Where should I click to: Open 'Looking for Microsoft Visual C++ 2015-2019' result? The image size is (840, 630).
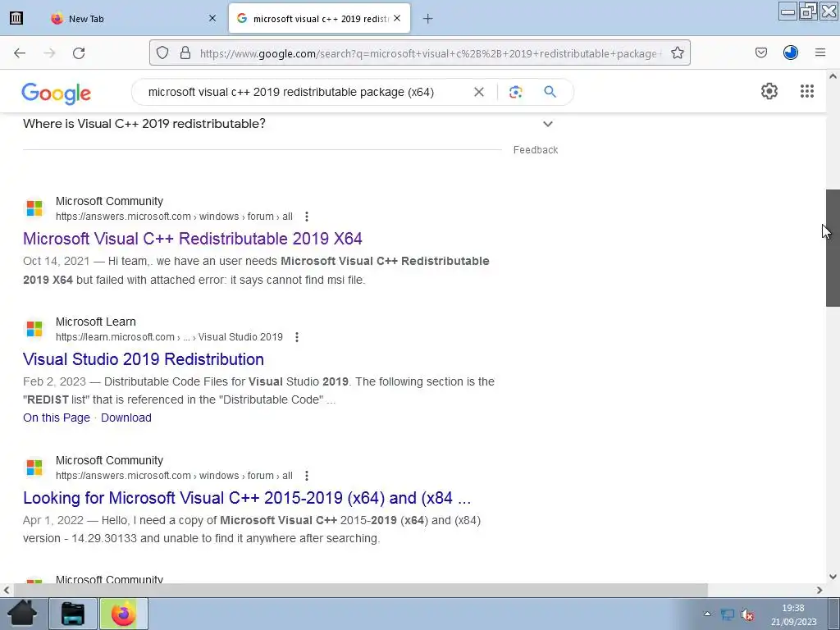(x=247, y=498)
